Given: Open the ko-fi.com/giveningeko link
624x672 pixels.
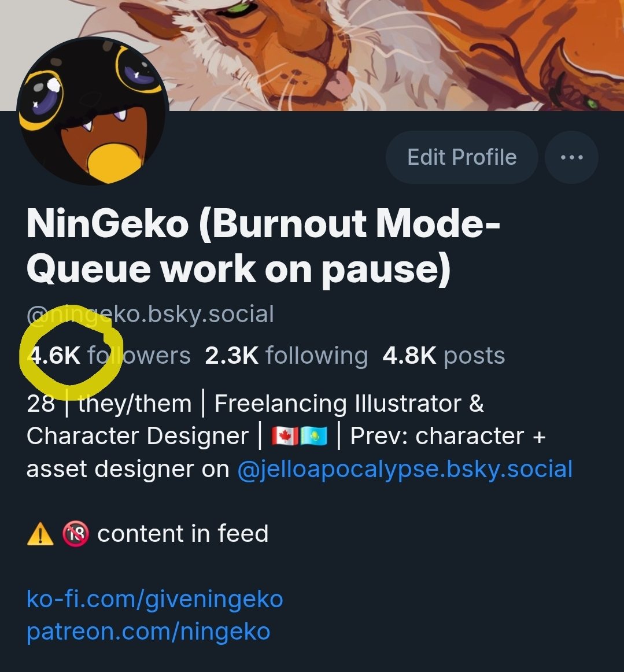Looking at the screenshot, I should tap(155, 599).
